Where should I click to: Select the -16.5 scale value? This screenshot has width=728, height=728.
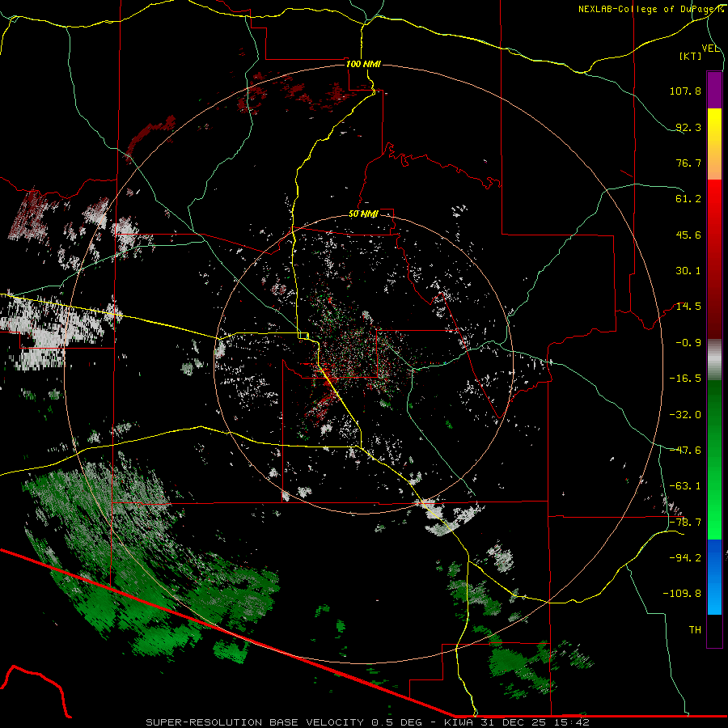coord(685,379)
